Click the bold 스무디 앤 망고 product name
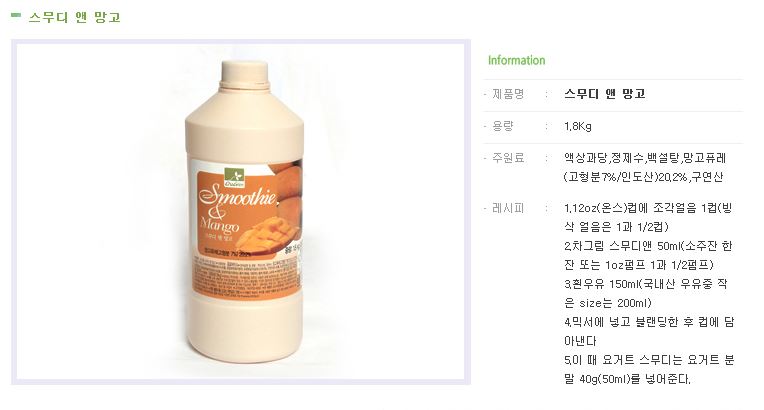Image resolution: width=764 pixels, height=410 pixels. [x=605, y=94]
